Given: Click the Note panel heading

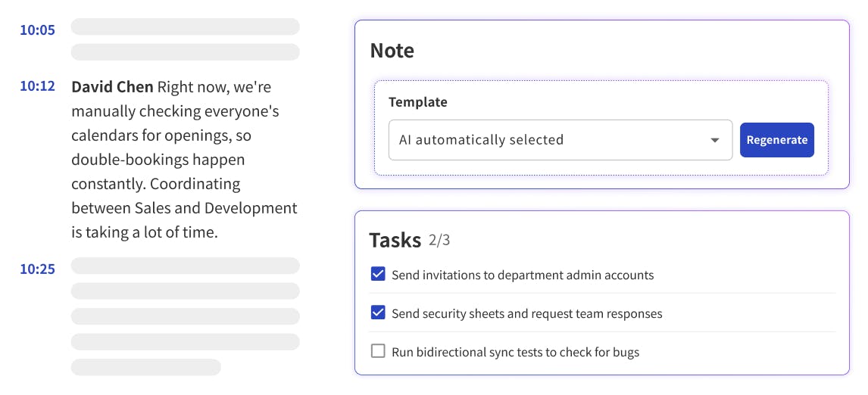Looking at the screenshot, I should coord(392,51).
